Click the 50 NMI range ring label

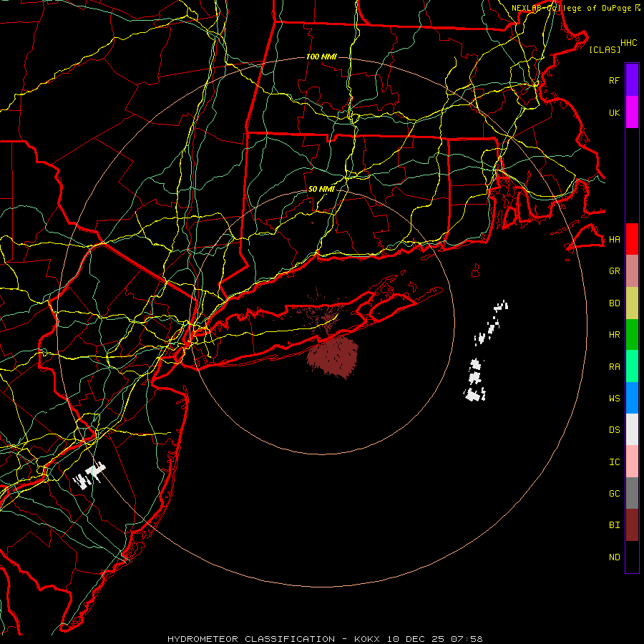point(321,190)
